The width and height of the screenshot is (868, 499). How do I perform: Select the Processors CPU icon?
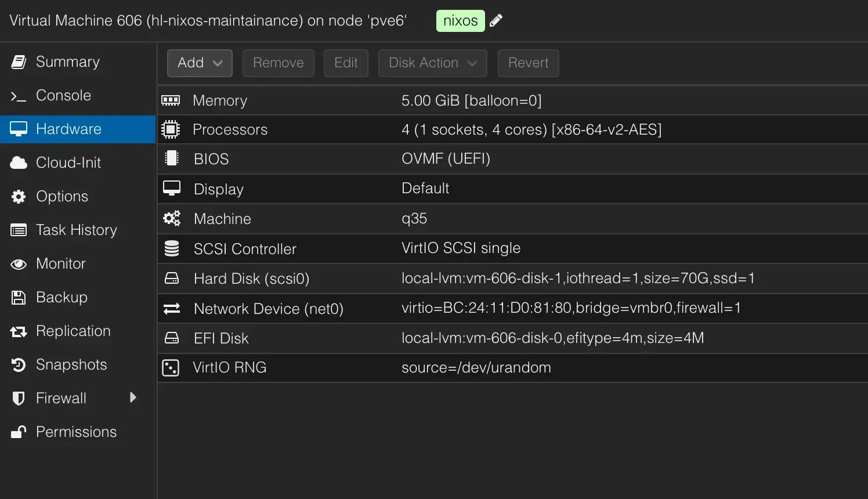[171, 129]
